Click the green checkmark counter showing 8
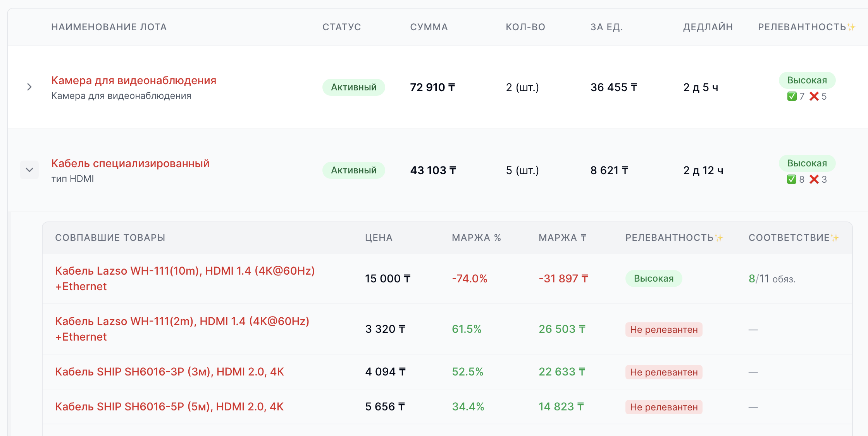Screen dimensions: 868x436 795,180
